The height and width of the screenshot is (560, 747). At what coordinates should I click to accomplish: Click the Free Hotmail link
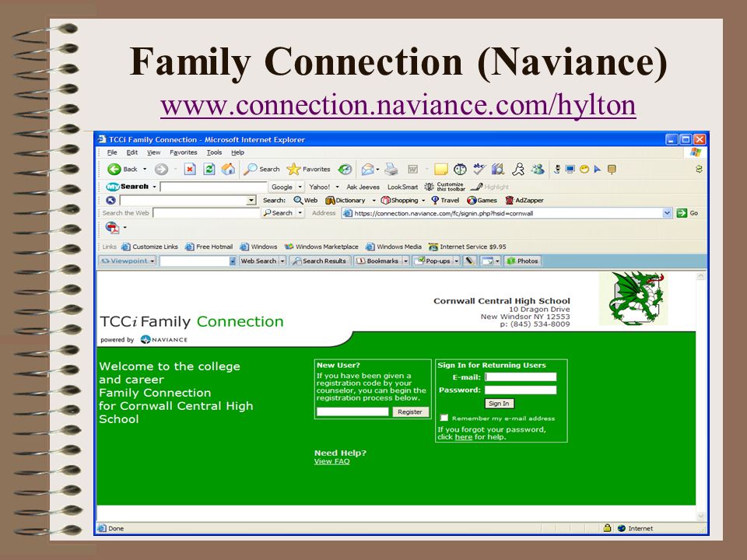pos(209,247)
